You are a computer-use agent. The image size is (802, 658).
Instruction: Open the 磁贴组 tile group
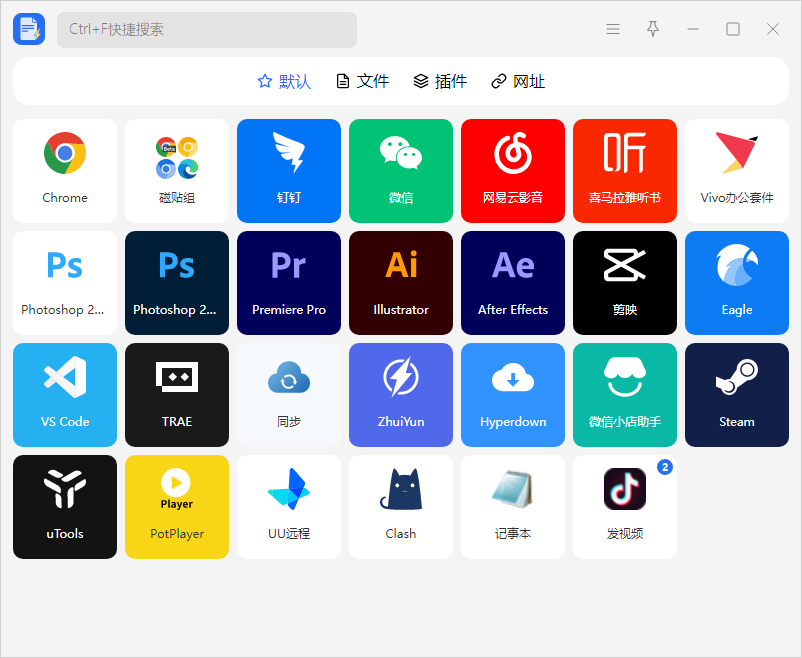click(x=177, y=171)
